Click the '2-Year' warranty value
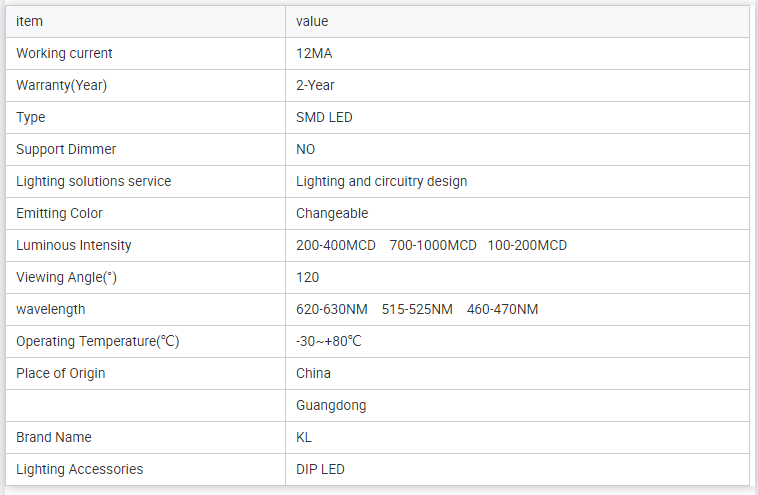Image resolution: width=758 pixels, height=495 pixels. click(x=315, y=85)
